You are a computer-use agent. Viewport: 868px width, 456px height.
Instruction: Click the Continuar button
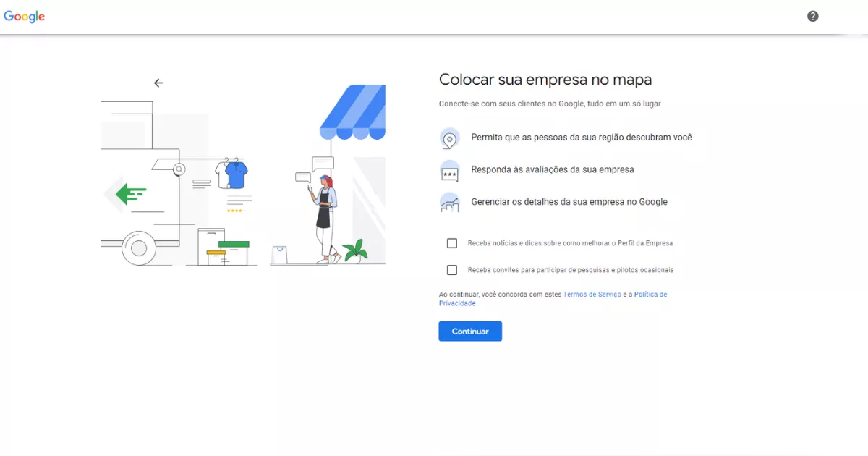coord(470,332)
